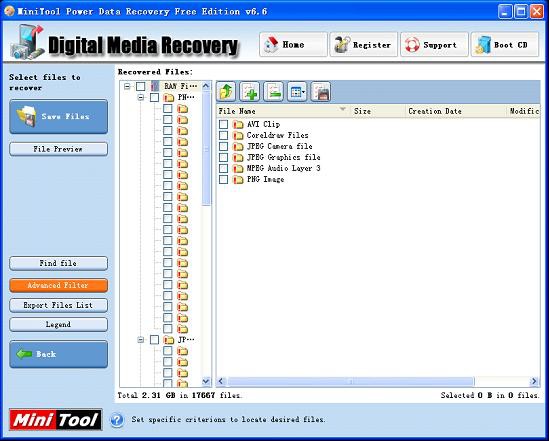Check the PNG Image checkbox
The width and height of the screenshot is (549, 441).
223,180
